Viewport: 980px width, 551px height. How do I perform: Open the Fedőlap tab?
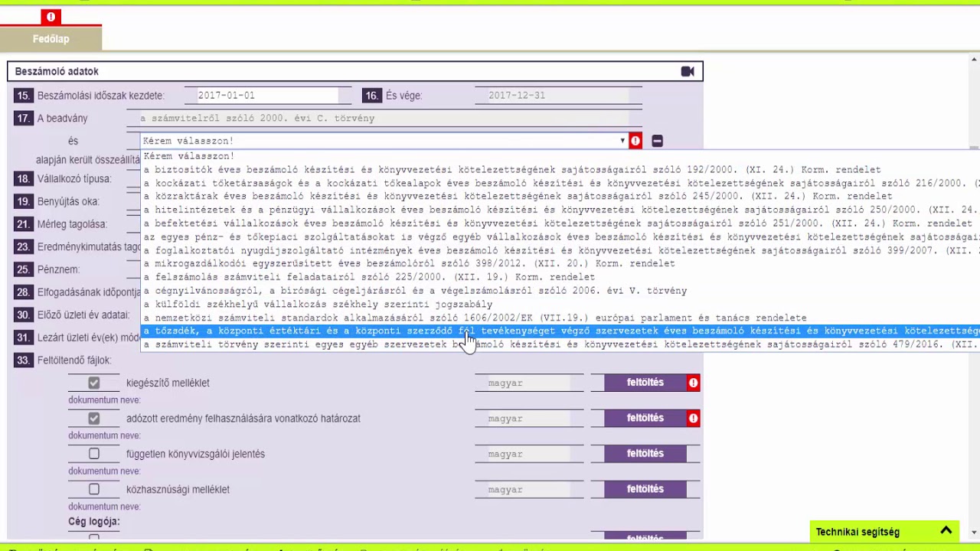tap(51, 38)
